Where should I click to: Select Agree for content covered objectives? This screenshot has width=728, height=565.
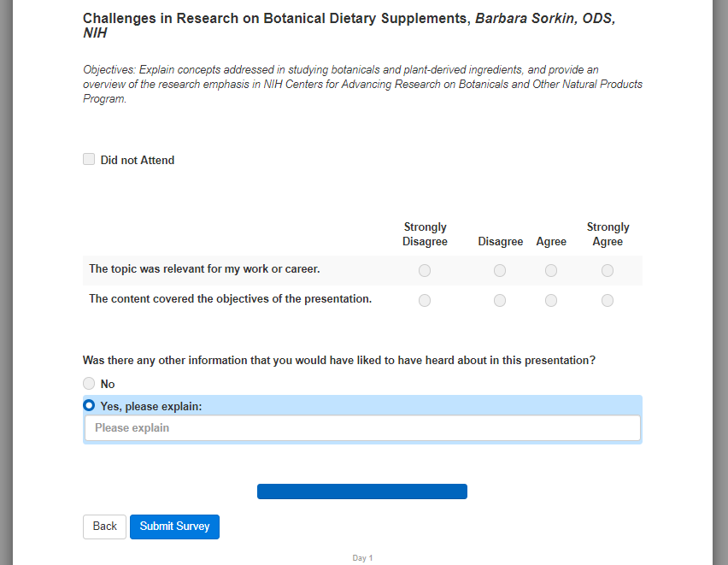pos(551,300)
